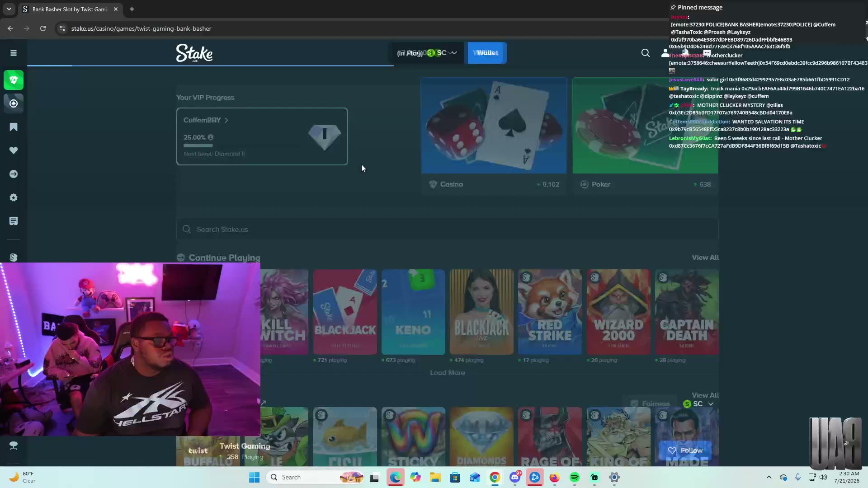
Task: Select the green Casino cards sidebar icon
Action: pyautogui.click(x=14, y=80)
